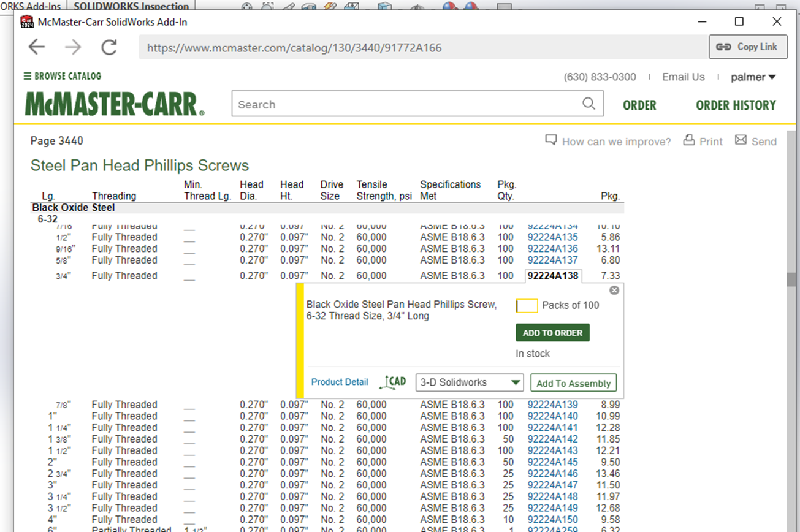
Task: Click the Copy Link button
Action: (748, 47)
